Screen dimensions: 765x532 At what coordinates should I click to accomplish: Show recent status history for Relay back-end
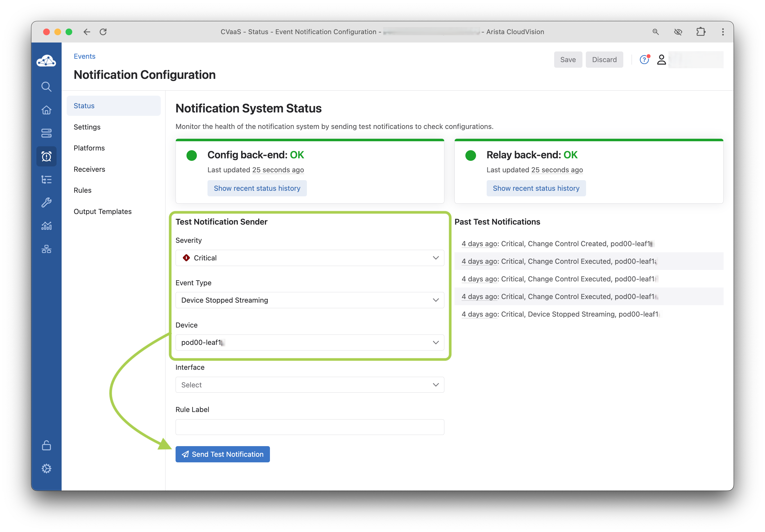coord(536,189)
